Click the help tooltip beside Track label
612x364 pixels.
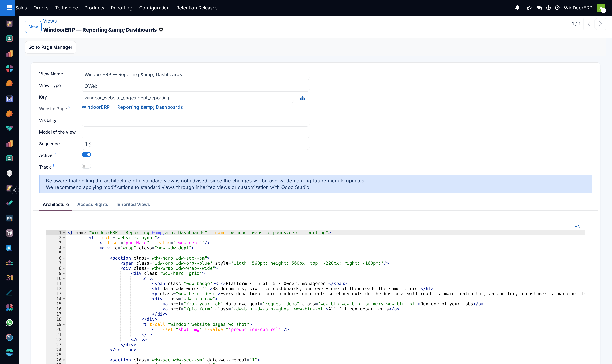pyautogui.click(x=53, y=166)
